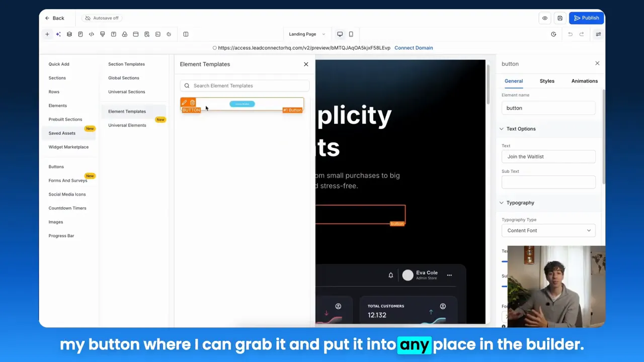The width and height of the screenshot is (644, 362).
Task: Click the Publish button
Action: [587, 18]
